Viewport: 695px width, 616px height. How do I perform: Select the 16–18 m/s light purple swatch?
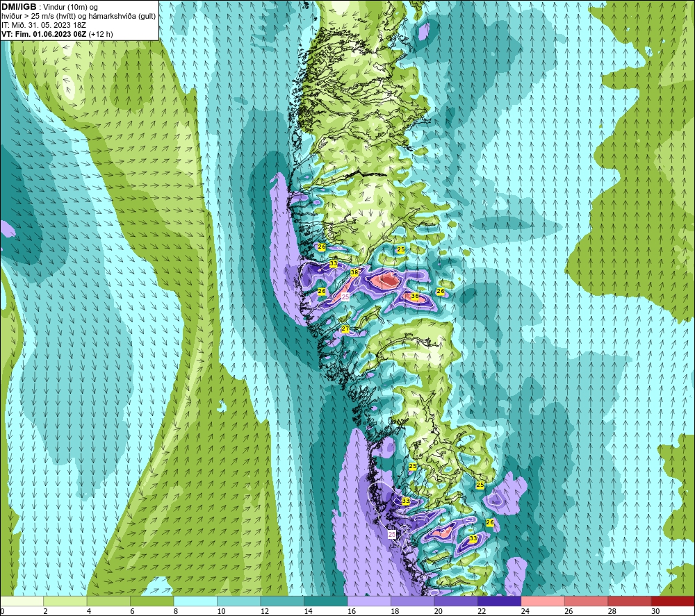point(369,601)
